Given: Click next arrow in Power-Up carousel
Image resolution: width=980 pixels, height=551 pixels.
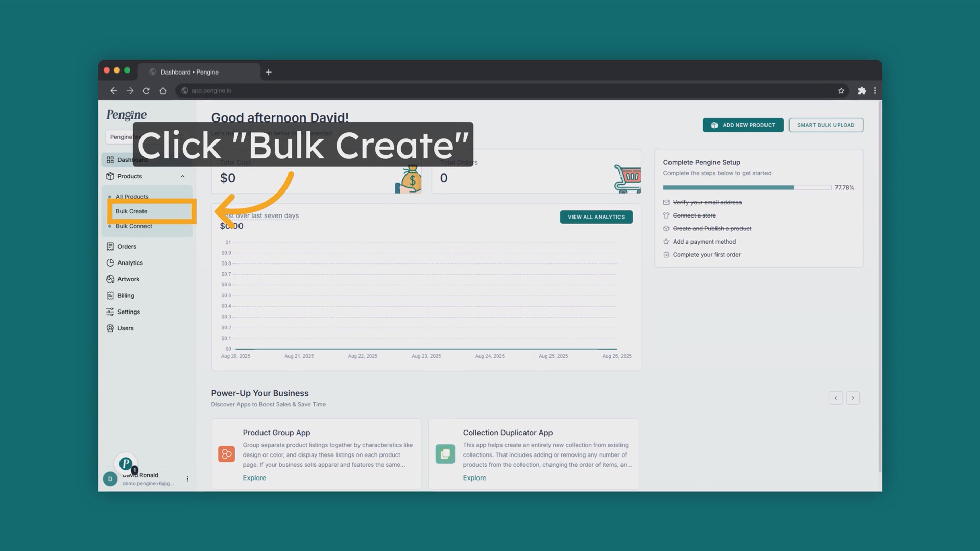Looking at the screenshot, I should click(852, 398).
